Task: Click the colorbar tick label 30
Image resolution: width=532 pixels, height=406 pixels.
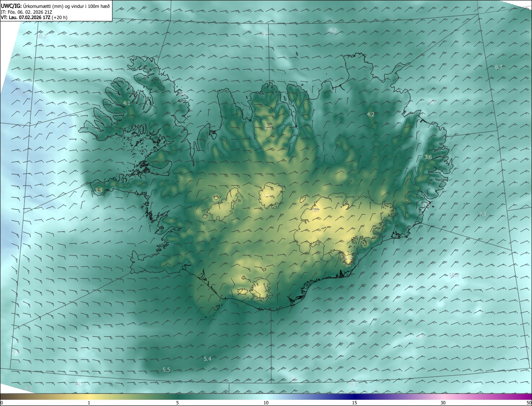Action: (x=443, y=403)
